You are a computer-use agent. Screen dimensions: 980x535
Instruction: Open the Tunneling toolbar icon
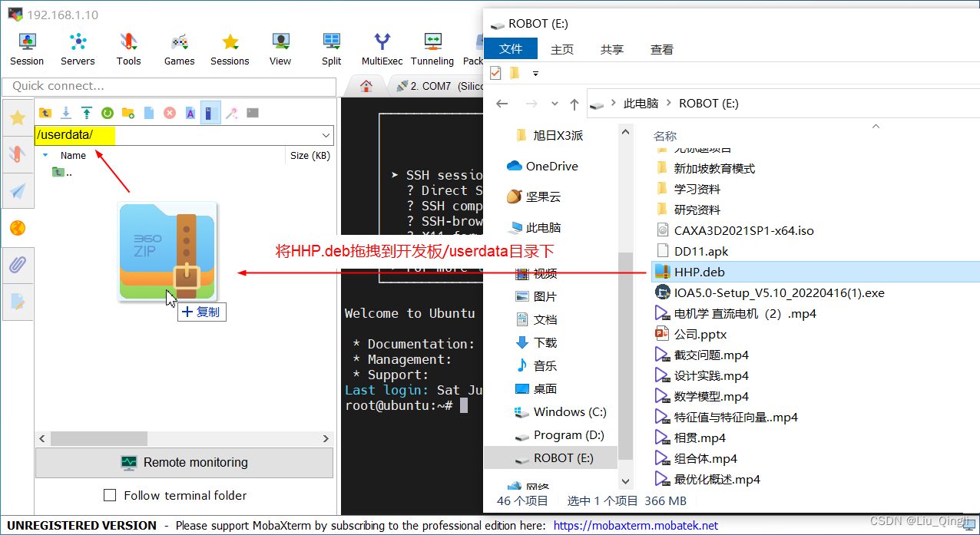click(x=432, y=49)
